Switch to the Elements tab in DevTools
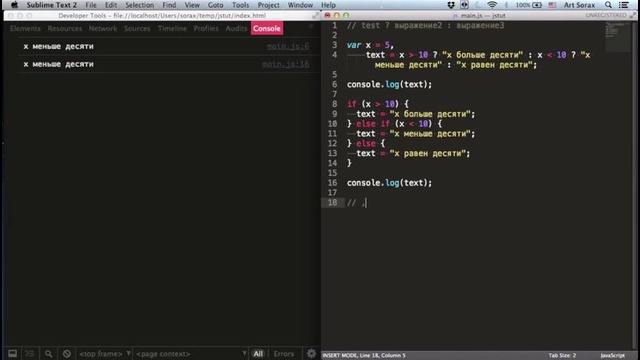This screenshot has width=640, height=360. click(x=25, y=28)
